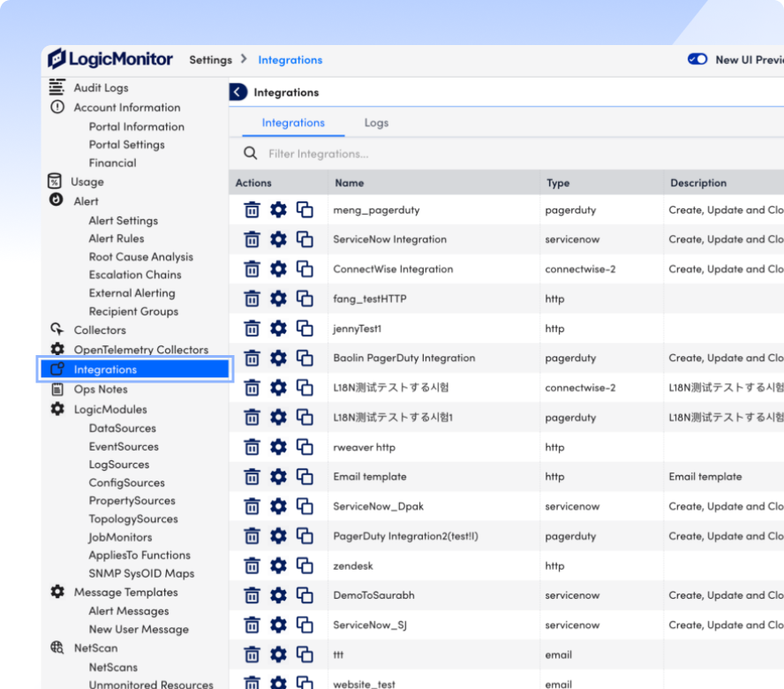
Task: Go to Alert Rules
Action: [117, 238]
